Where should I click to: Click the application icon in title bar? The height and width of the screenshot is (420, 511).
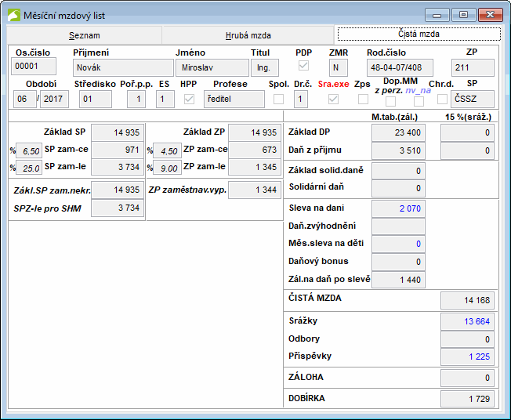[15, 15]
